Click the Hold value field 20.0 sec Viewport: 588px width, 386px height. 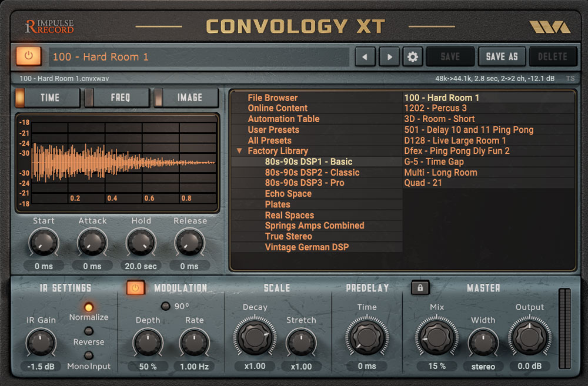pyautogui.click(x=141, y=266)
